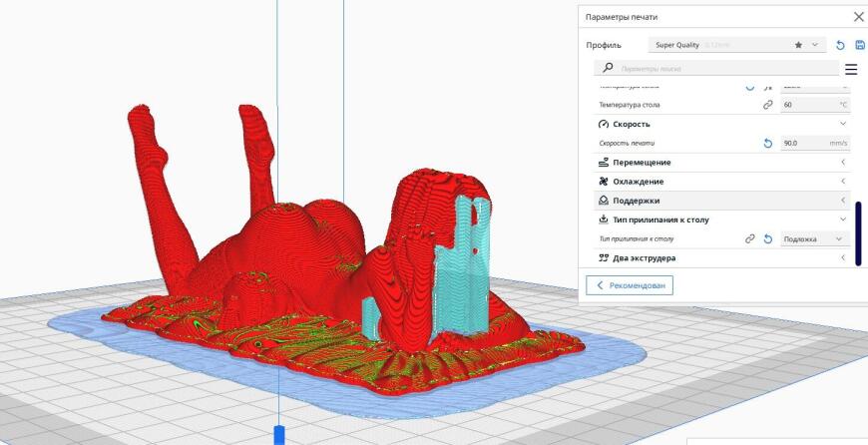Click the Температура стола setting label
The height and width of the screenshot is (445, 868).
[630, 105]
